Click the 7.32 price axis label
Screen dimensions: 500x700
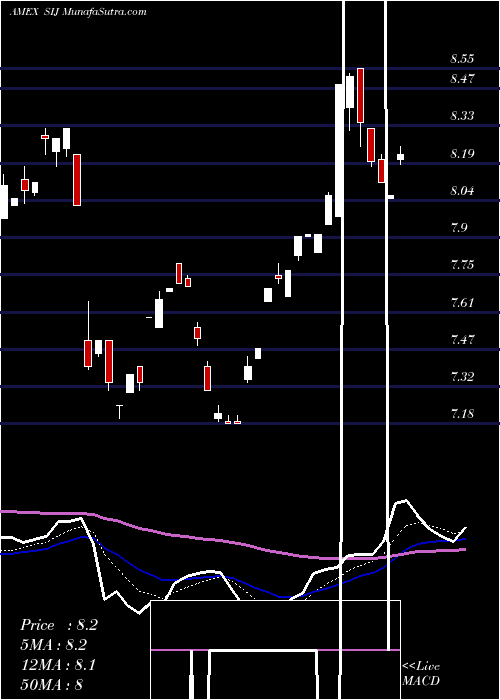[462, 377]
